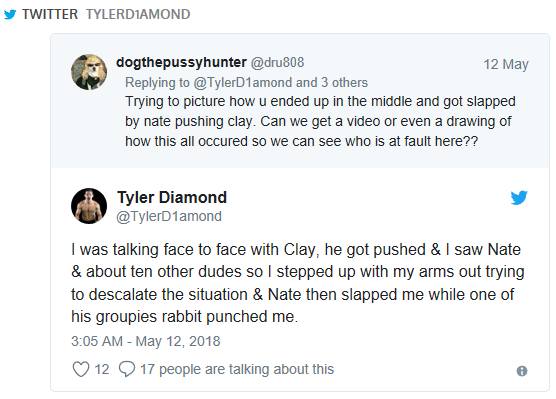Viewport: 556px width, 399px height.
Task: Click '17 people are talking about this'
Action: (x=237, y=369)
